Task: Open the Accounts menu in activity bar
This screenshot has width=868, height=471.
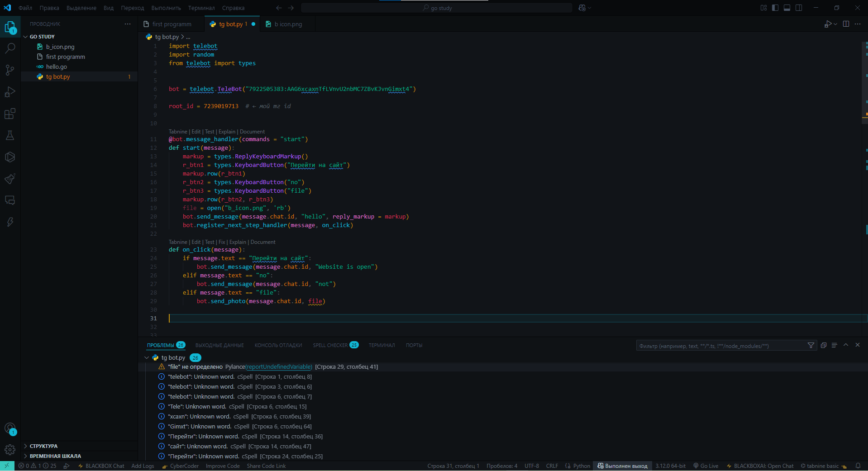Action: click(x=10, y=428)
